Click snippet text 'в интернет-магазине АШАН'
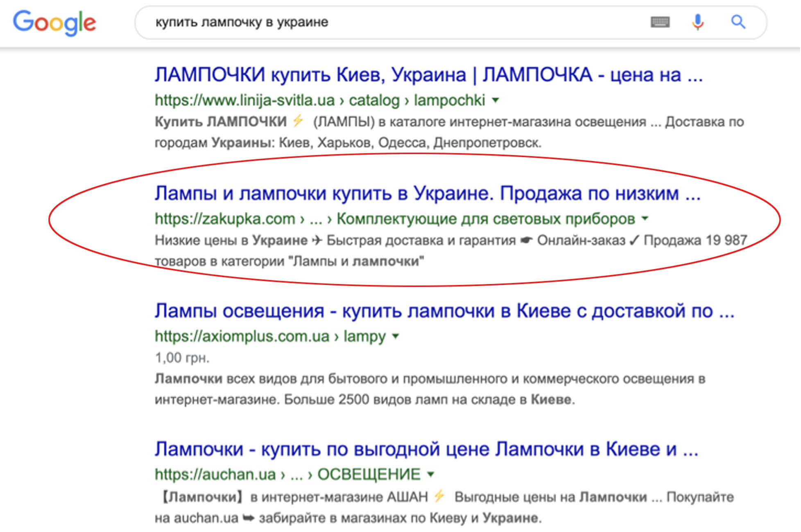Image resolution: width=801 pixels, height=532 pixels. 339,497
